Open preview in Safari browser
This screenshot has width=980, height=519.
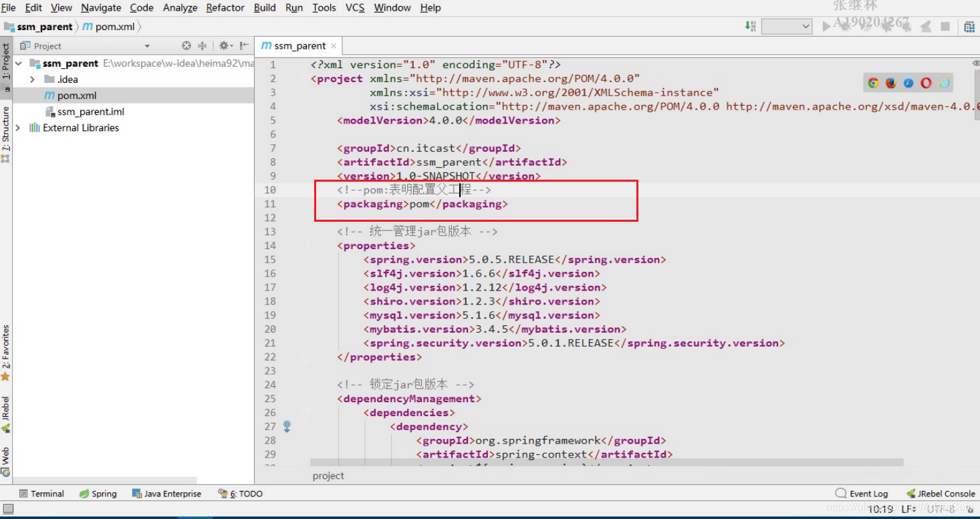tap(908, 83)
